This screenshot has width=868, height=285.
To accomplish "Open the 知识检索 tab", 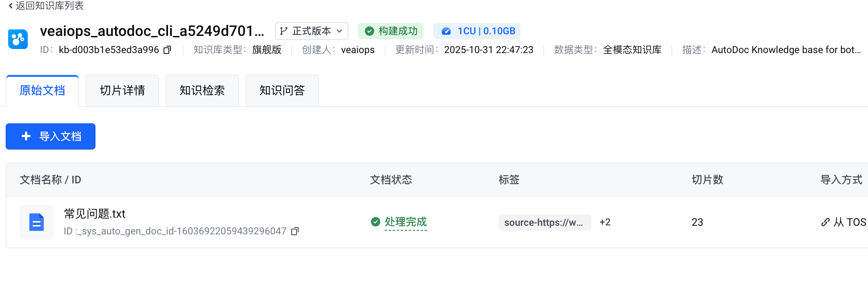I will tap(202, 91).
